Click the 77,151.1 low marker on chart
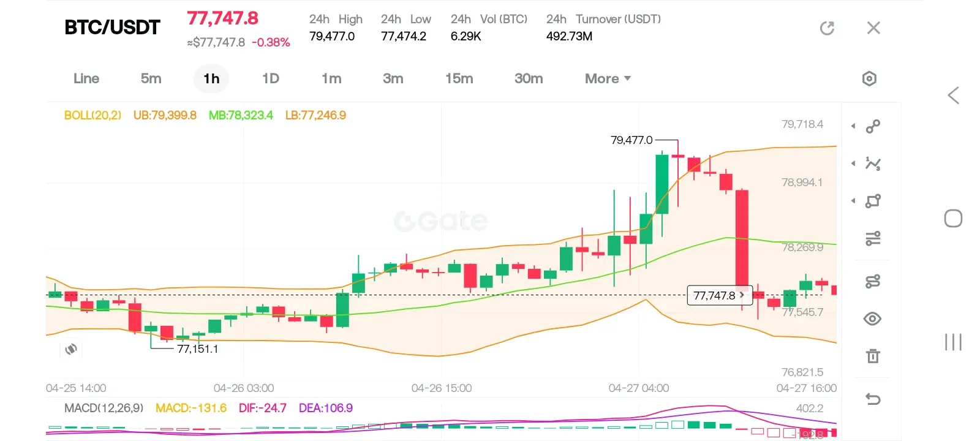Viewport: 980px width, 441px height. pyautogui.click(x=198, y=349)
